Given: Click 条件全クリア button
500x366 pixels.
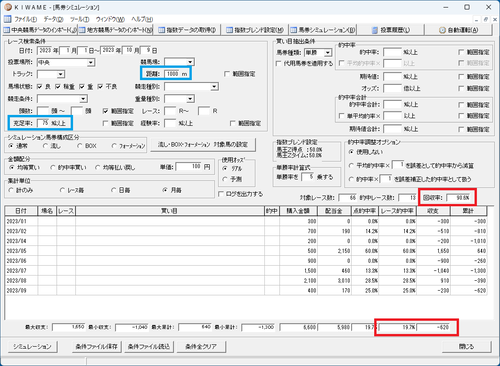Looking at the screenshot, I should click(x=201, y=347).
